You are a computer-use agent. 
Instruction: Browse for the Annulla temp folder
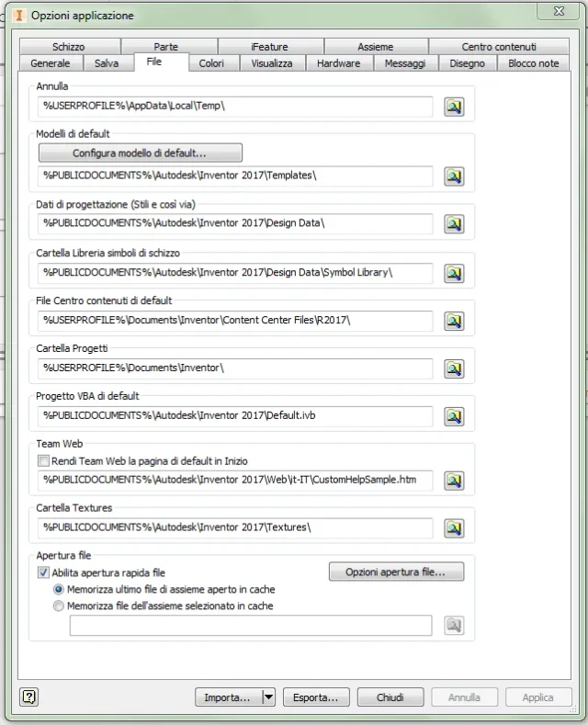(x=454, y=107)
